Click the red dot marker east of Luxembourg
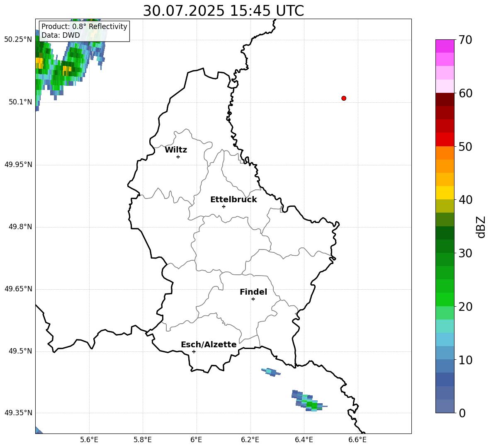This screenshot has height=448, width=491. [x=344, y=98]
